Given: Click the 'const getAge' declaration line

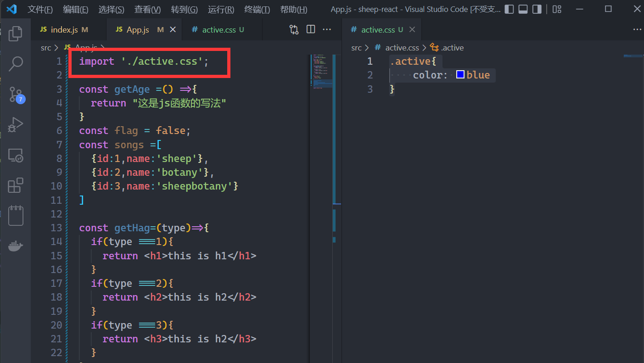Looking at the screenshot, I should pyautogui.click(x=138, y=89).
